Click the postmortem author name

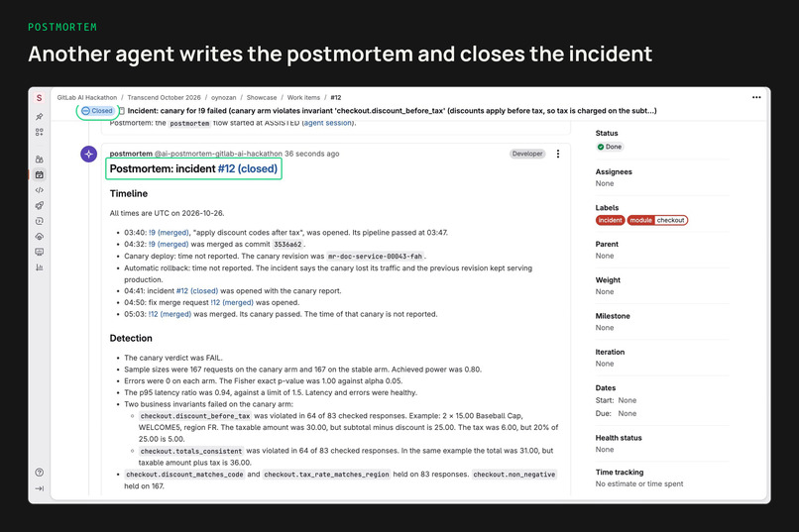click(131, 154)
